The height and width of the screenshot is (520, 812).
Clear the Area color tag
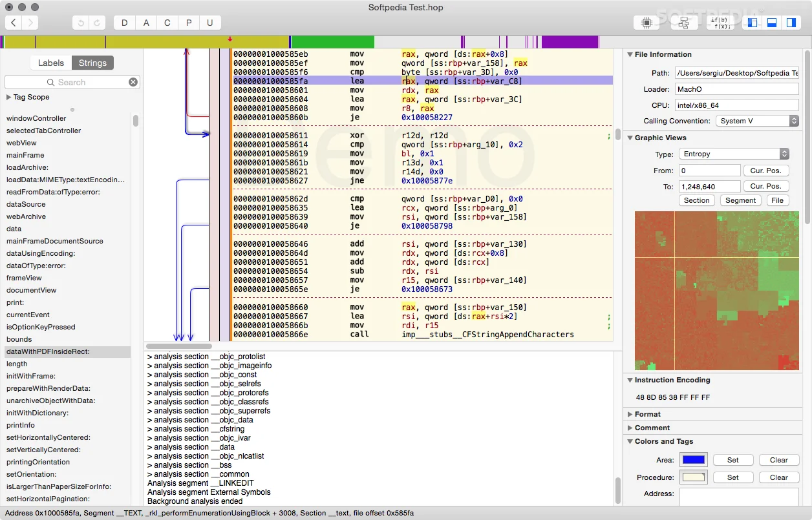(x=778, y=460)
